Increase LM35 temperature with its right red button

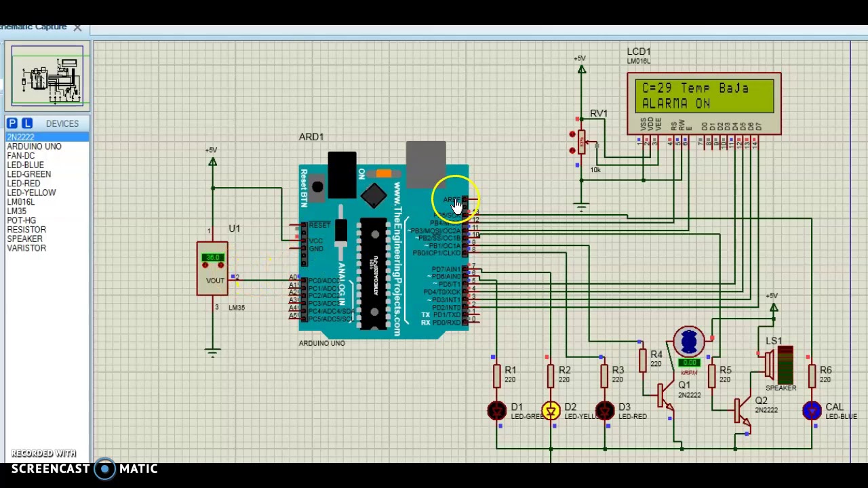[222, 265]
